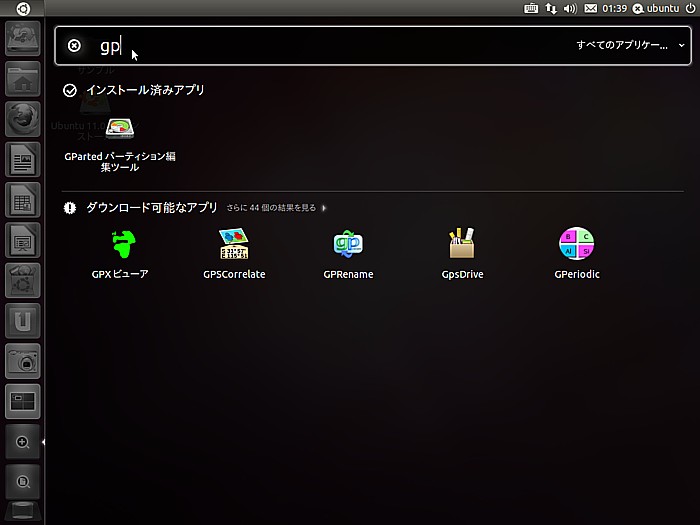Launch Firefox from the launcher
This screenshot has width=700, height=525.
tap(23, 119)
